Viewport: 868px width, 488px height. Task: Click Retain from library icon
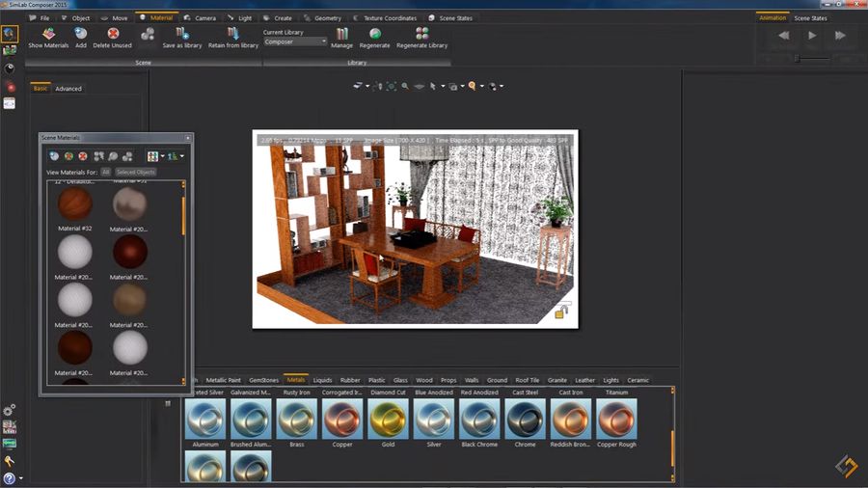[233, 34]
